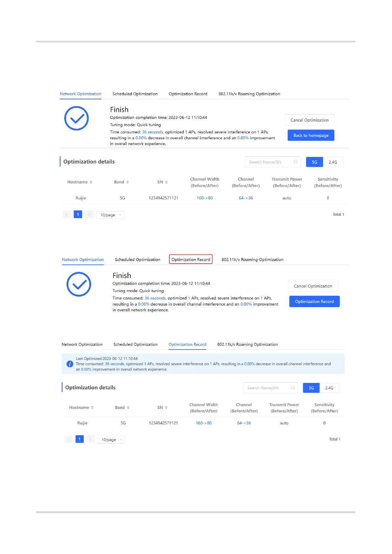The height and width of the screenshot is (554, 392).
Task: Click search magnifier icon in top details panel
Action: pyautogui.click(x=296, y=162)
